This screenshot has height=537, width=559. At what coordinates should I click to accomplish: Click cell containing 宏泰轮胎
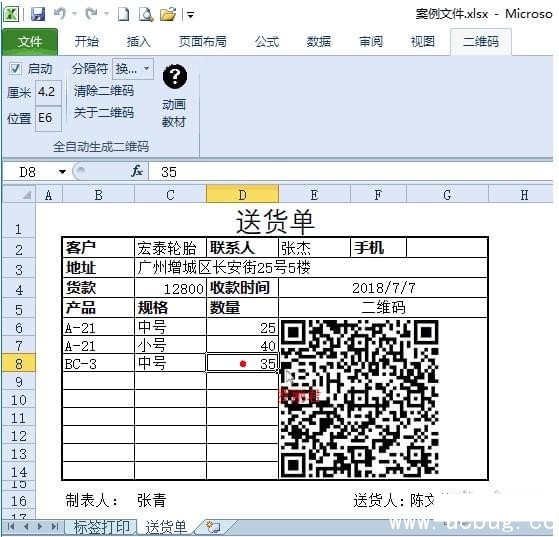[x=170, y=248]
